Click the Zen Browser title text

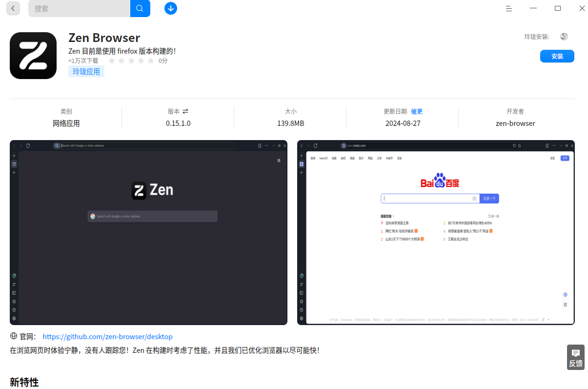pos(104,38)
